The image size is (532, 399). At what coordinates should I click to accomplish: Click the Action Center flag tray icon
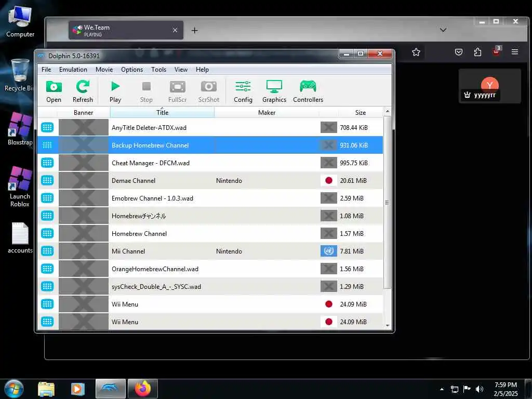tap(467, 389)
